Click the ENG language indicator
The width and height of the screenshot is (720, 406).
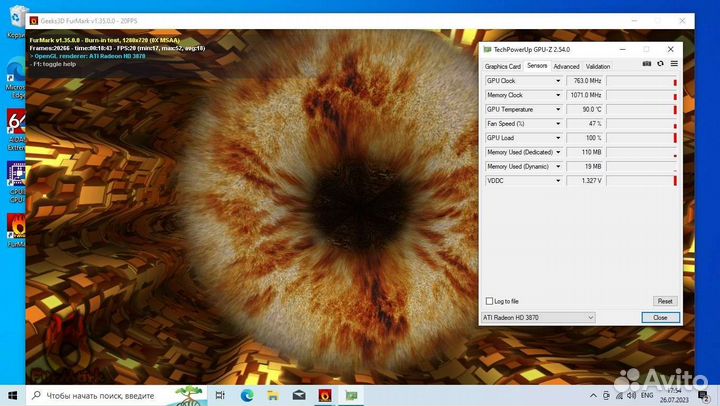tap(647, 395)
